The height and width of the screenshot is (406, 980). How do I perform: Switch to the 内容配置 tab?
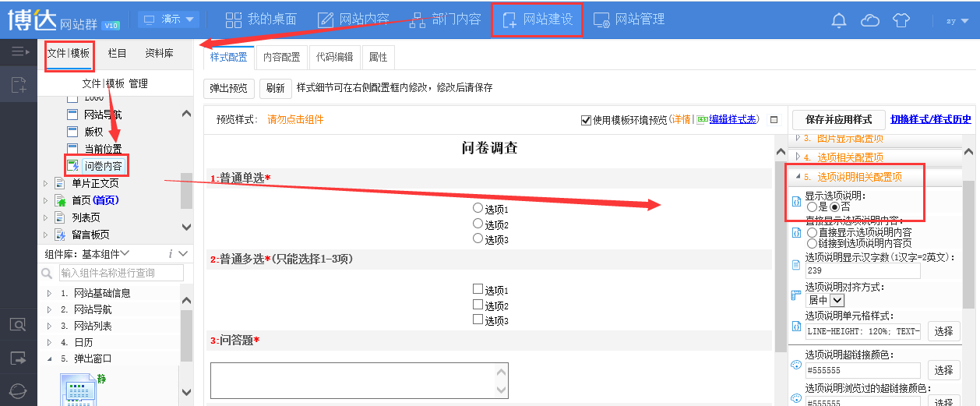pos(281,57)
